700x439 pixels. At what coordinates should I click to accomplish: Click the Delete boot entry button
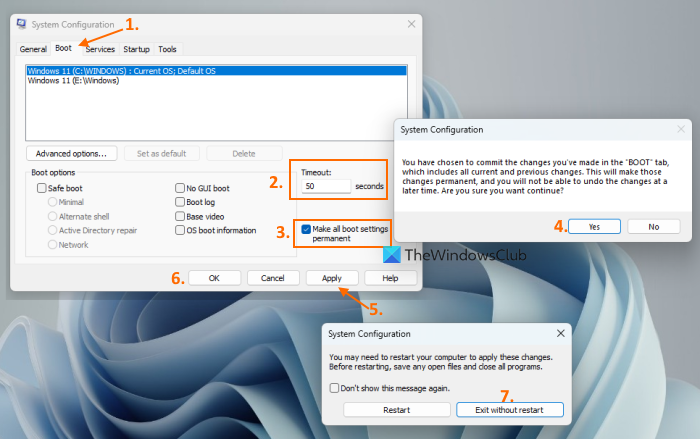pos(244,154)
